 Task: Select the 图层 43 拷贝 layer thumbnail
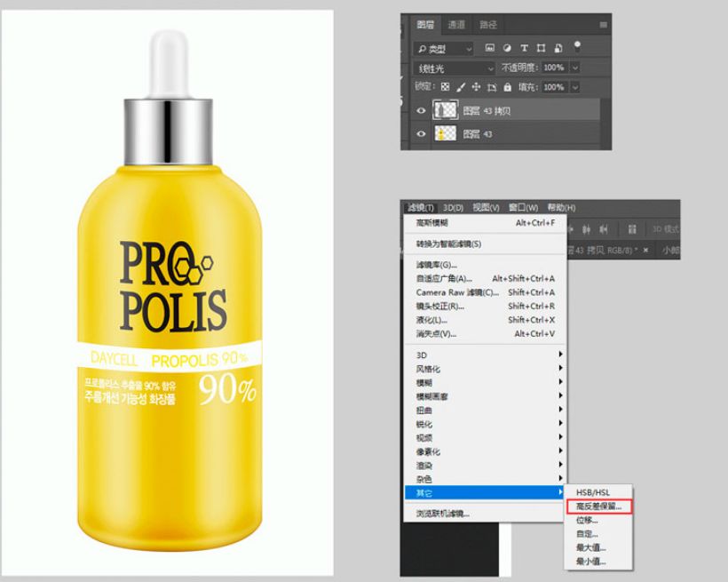coord(445,110)
